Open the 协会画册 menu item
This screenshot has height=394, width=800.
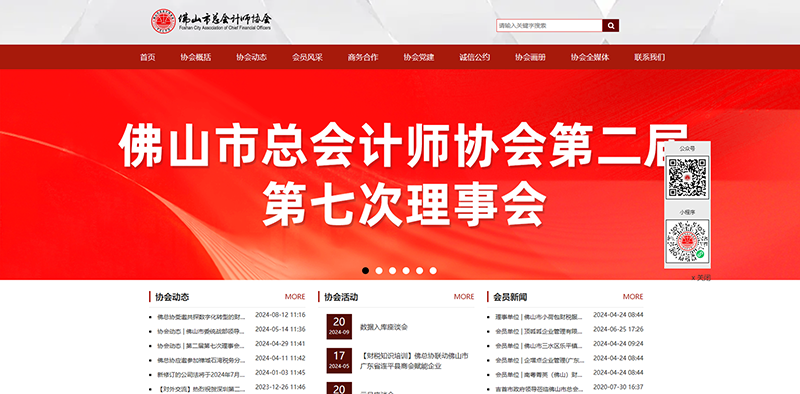click(530, 57)
